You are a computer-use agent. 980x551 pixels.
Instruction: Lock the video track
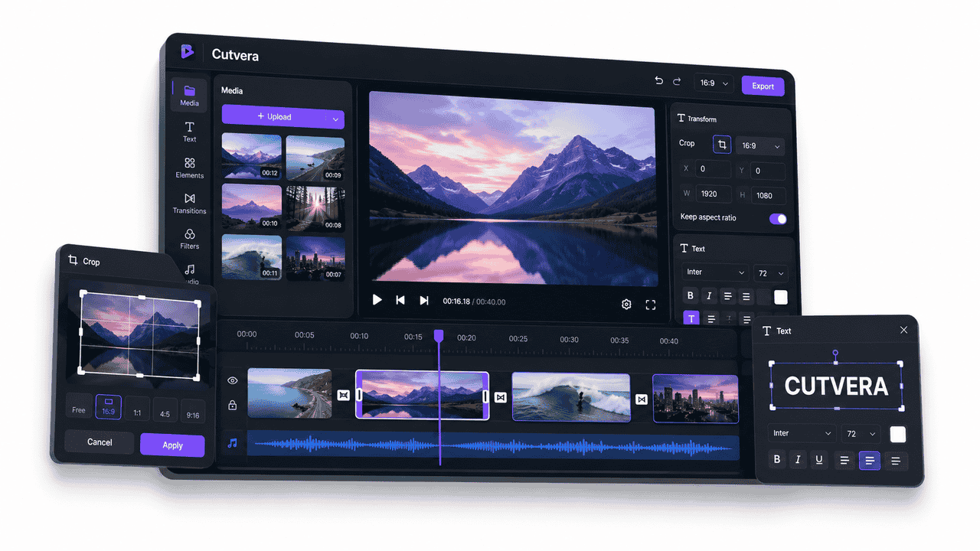[233, 405]
